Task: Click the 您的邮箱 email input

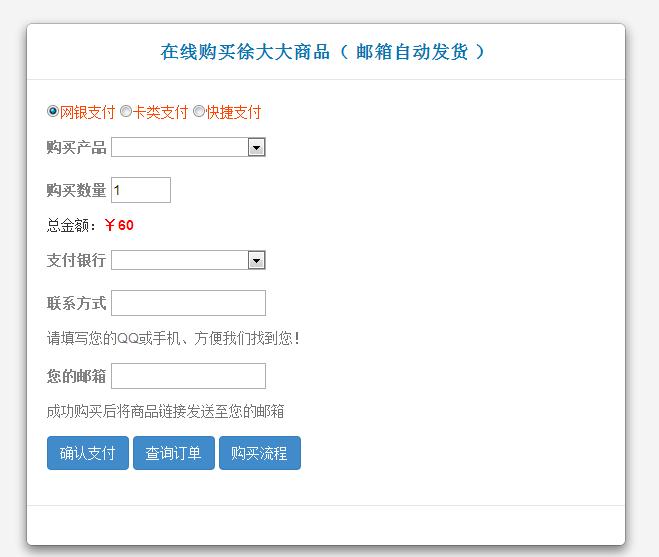Action: coord(188,376)
